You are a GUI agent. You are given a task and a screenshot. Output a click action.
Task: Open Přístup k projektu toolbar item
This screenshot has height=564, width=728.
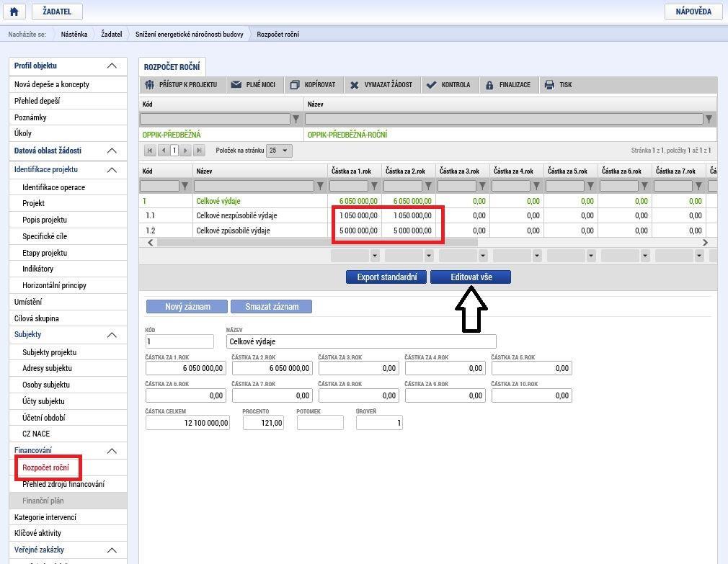pos(182,85)
